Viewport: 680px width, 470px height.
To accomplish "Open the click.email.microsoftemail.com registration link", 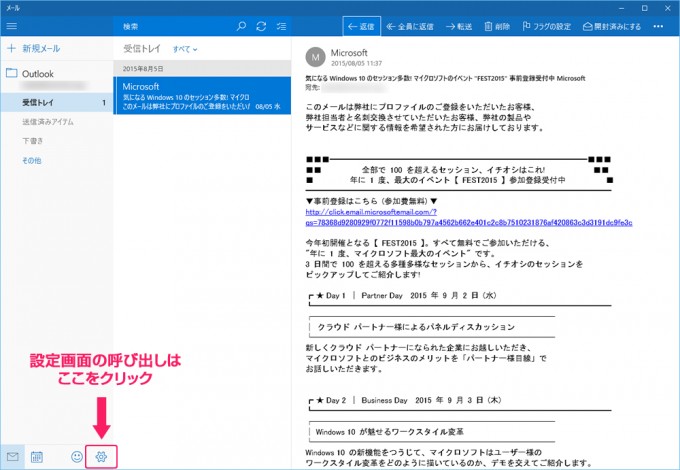I will pos(468,217).
